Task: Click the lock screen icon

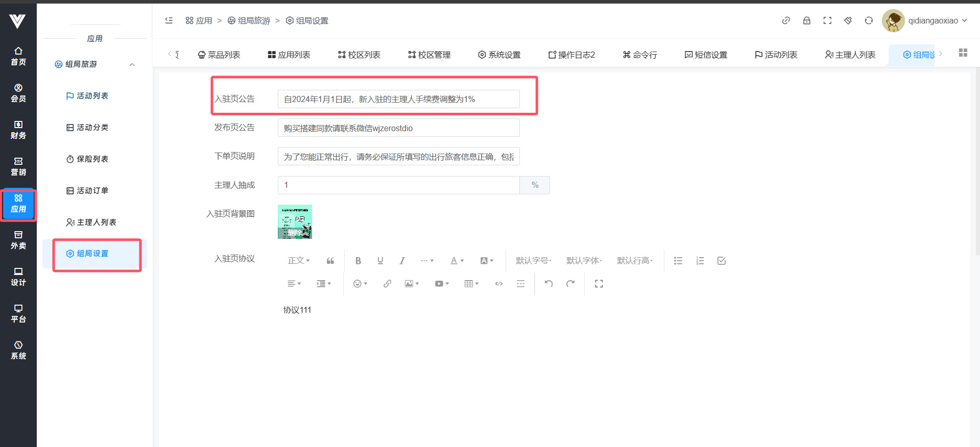Action: (x=806, y=20)
